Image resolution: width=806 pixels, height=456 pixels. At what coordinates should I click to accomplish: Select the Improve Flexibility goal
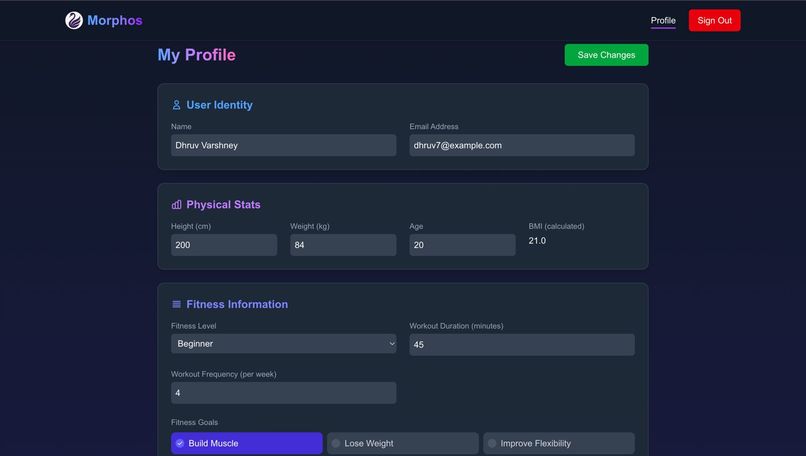(x=559, y=443)
